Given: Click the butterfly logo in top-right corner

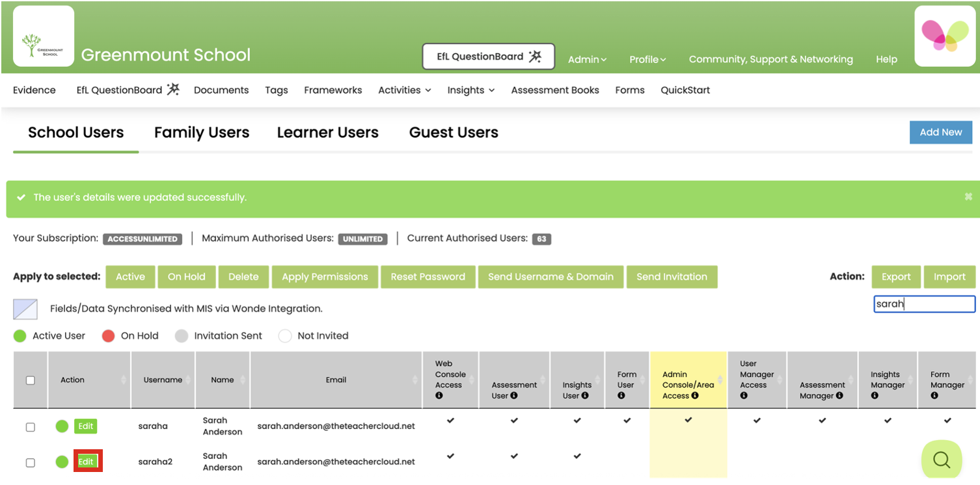Looking at the screenshot, I should 944,37.
